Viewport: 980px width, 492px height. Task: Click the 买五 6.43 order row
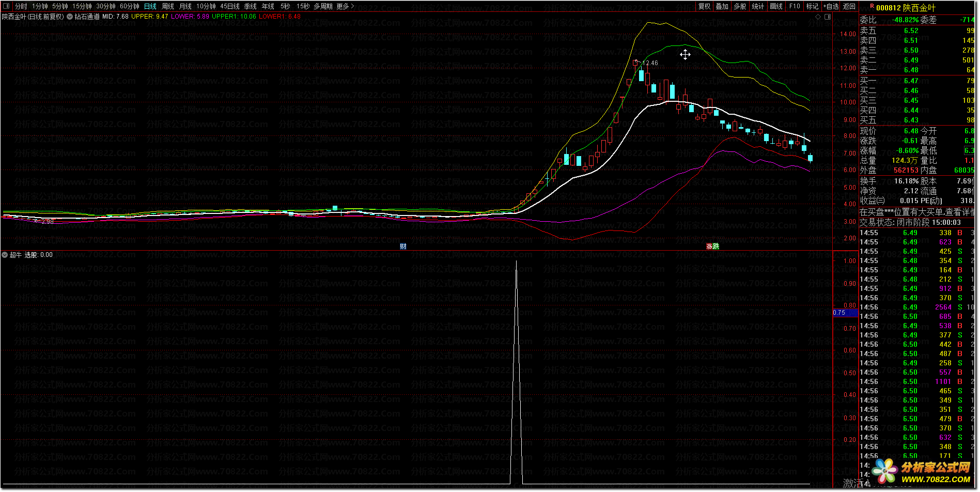pos(917,120)
